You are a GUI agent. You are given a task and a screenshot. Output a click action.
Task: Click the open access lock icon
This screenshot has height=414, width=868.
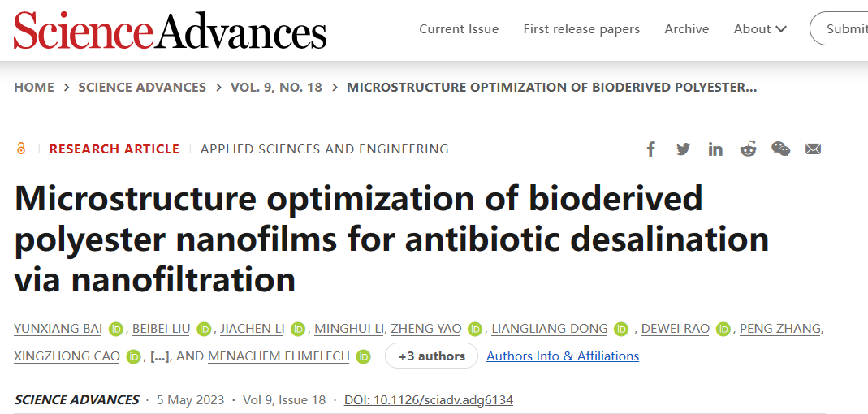click(x=21, y=149)
